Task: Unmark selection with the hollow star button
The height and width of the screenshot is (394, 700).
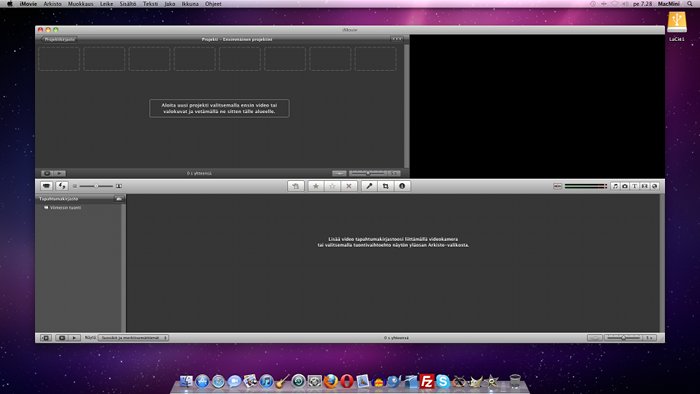Action: click(332, 186)
